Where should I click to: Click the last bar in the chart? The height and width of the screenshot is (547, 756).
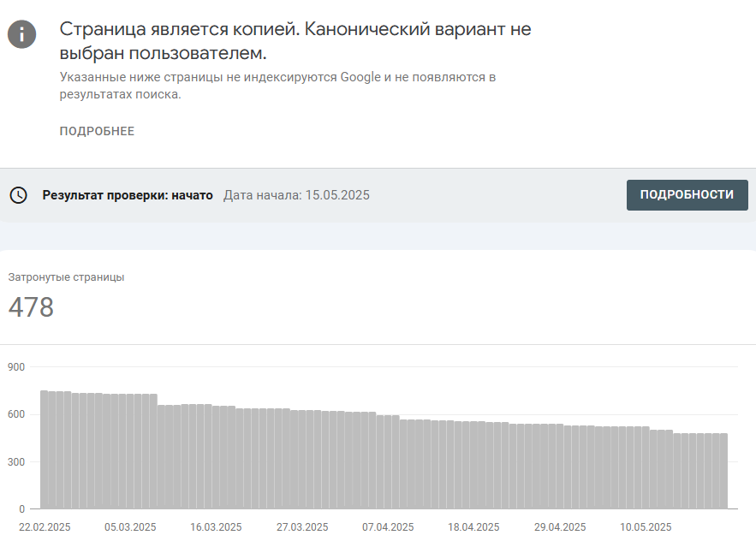(723, 471)
